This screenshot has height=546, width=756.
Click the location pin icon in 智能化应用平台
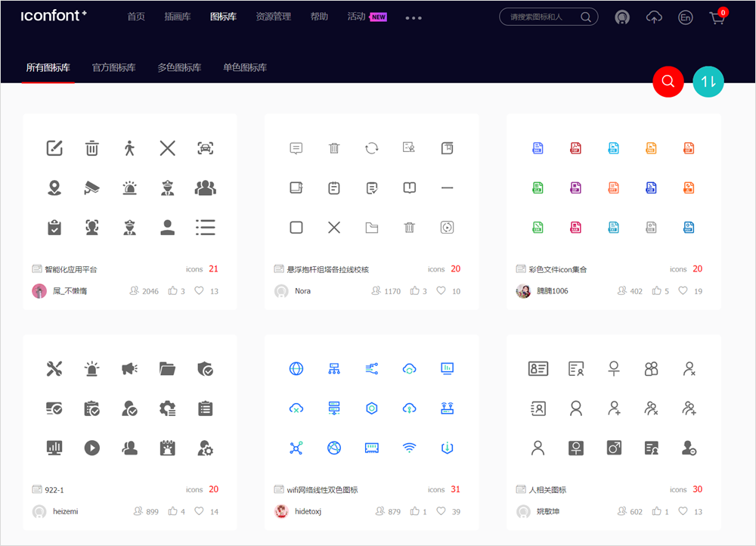54,188
